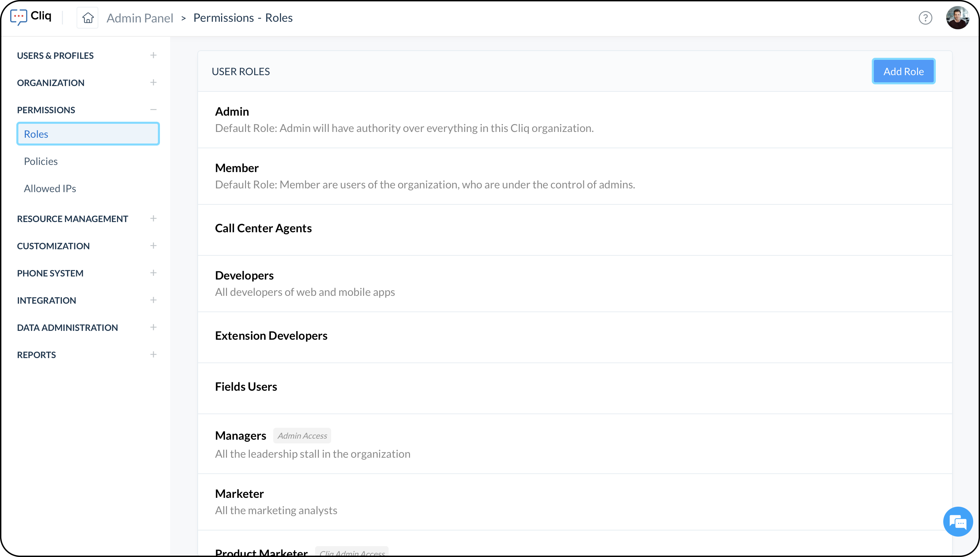The width and height of the screenshot is (980, 557).
Task: Collapse Permissions section minus icon
Action: [x=153, y=110]
